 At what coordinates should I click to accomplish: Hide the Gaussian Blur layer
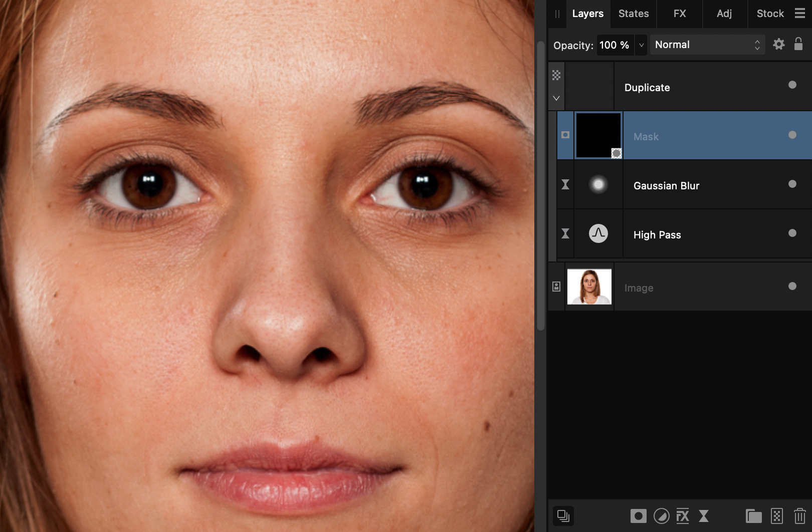pos(792,184)
